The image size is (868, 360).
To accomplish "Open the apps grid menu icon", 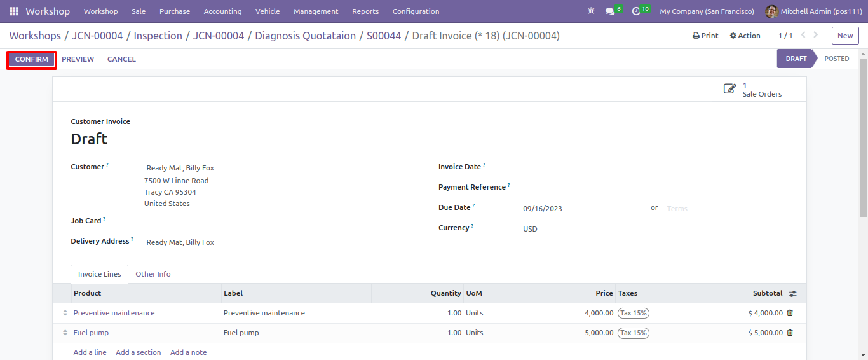I will [14, 11].
